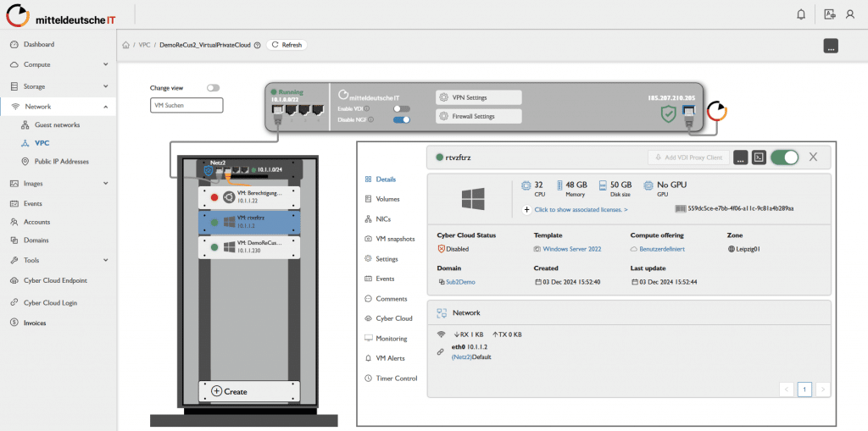Click the Network section header icon

pyautogui.click(x=441, y=312)
